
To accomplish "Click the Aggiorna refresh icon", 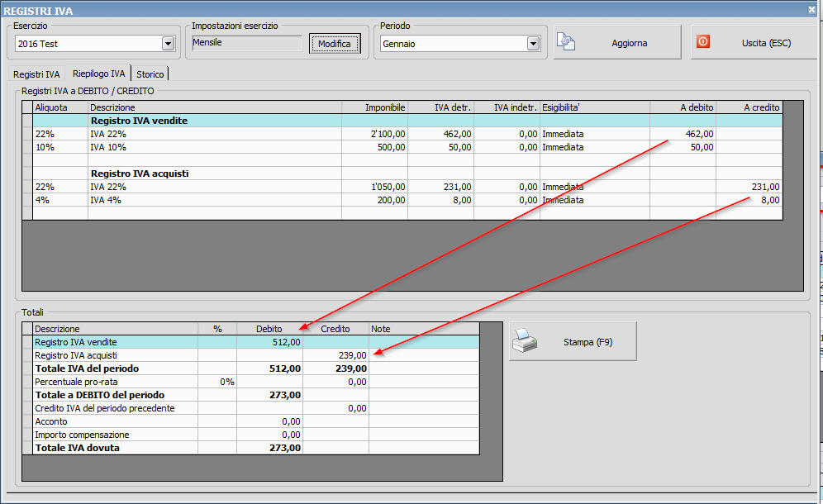I will click(x=566, y=41).
